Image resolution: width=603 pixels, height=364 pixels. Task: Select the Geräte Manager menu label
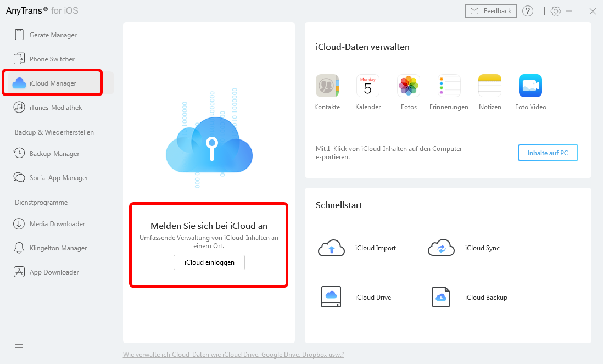point(53,35)
